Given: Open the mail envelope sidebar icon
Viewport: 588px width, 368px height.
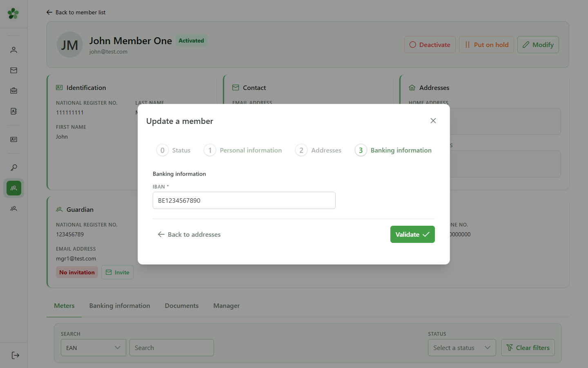Looking at the screenshot, I should [13, 70].
